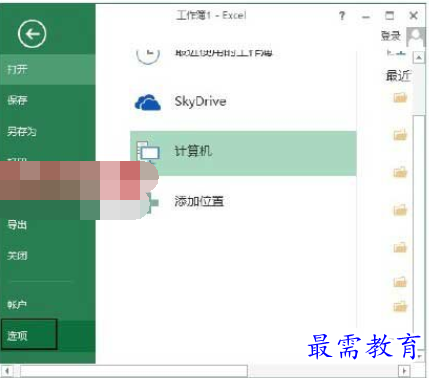Open the last recent folder icon

tap(400, 306)
